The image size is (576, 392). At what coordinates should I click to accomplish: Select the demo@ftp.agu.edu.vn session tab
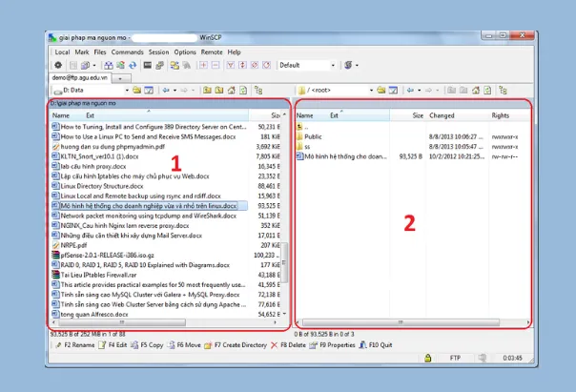tap(80, 78)
